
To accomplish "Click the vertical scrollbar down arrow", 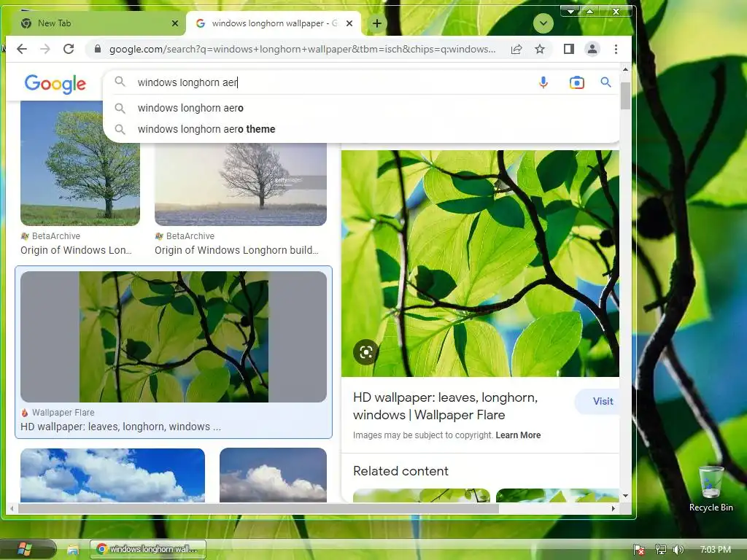I will click(625, 496).
